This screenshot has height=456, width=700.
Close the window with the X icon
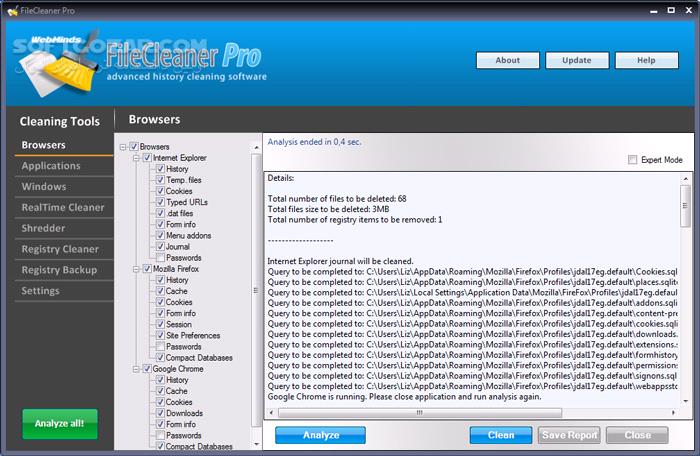[x=689, y=10]
